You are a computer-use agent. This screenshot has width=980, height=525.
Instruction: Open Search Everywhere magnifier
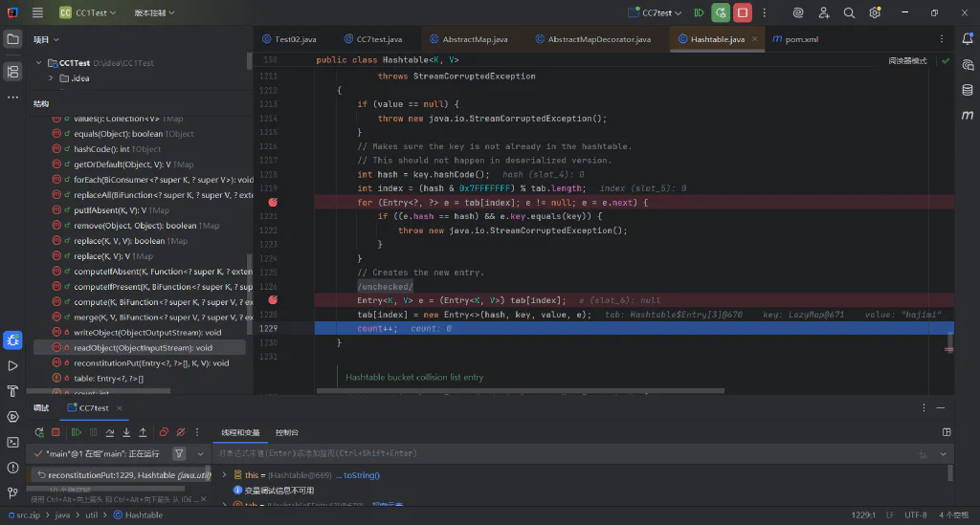pos(849,12)
